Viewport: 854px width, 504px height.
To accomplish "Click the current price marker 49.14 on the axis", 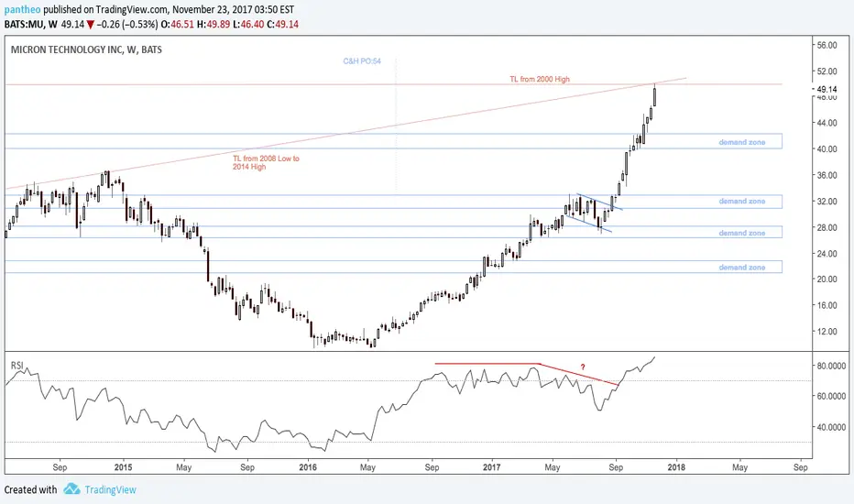I will pyautogui.click(x=827, y=89).
